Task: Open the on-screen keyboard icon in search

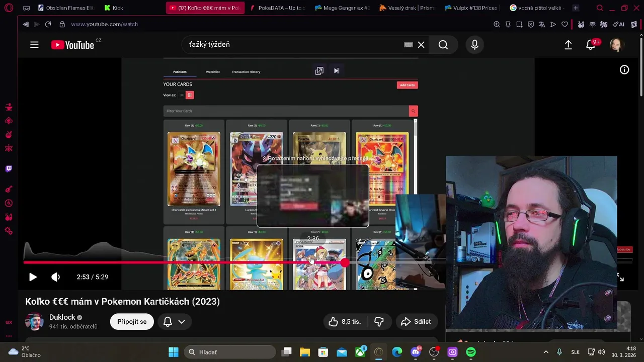Action: tap(409, 45)
